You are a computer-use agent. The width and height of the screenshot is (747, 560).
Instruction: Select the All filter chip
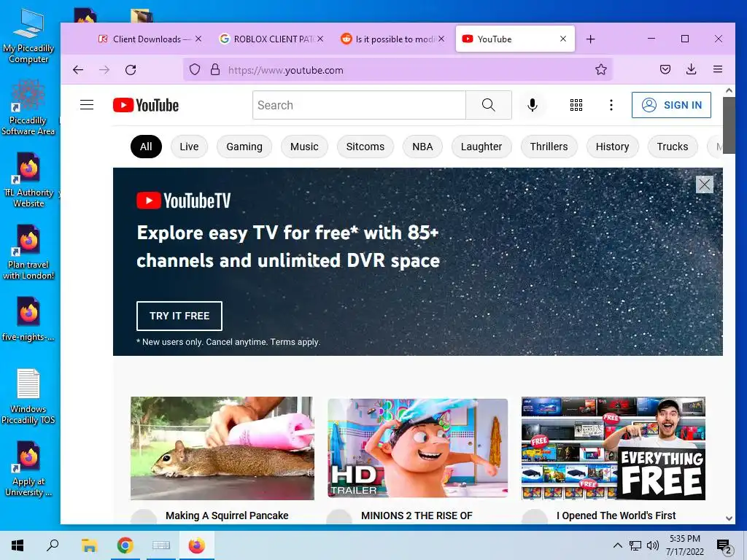click(x=146, y=147)
